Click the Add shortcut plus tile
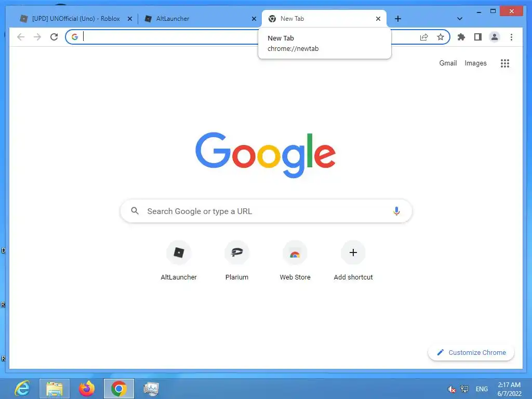This screenshot has height=399, width=532. (353, 261)
